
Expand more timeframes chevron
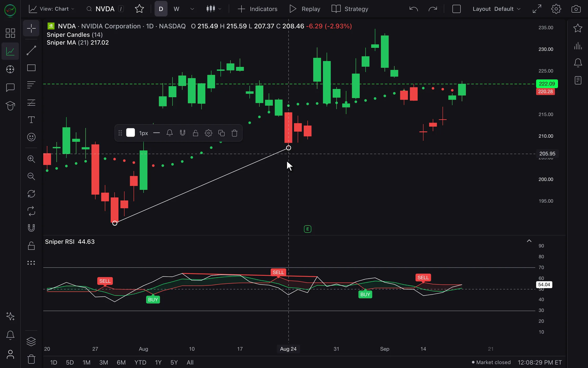(192, 9)
